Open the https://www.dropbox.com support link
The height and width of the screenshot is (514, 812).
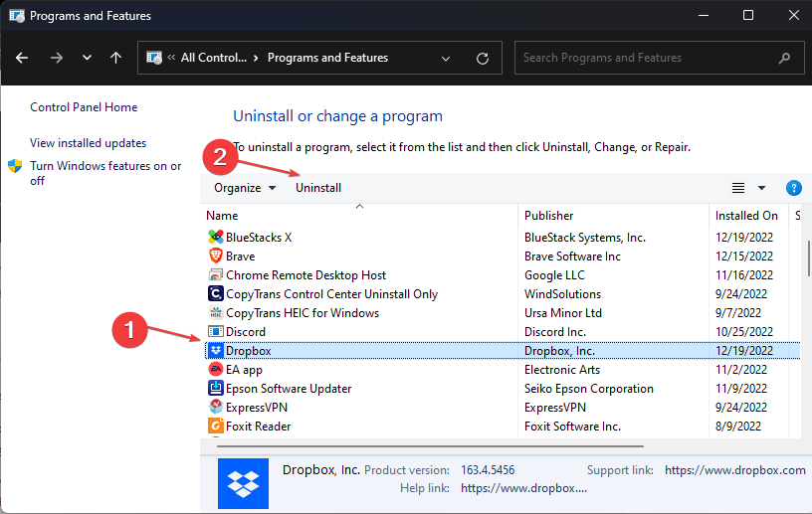(735, 470)
